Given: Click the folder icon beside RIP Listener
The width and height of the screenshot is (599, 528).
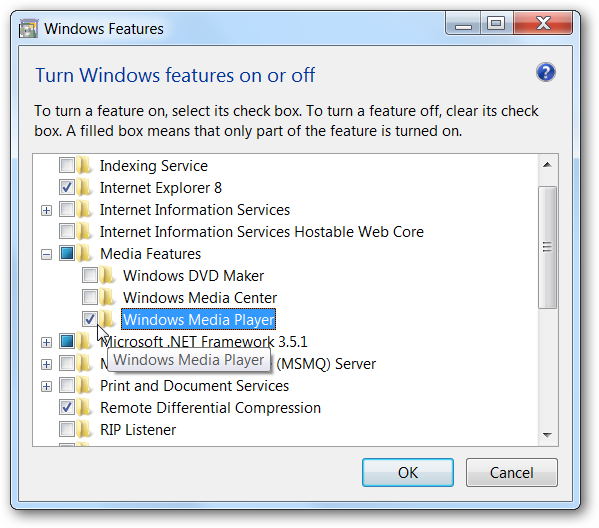Looking at the screenshot, I should click(x=84, y=430).
